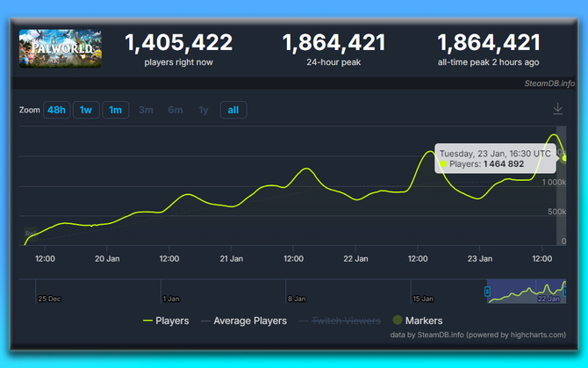The width and height of the screenshot is (588, 368).
Task: Click the '20 Jan' axis label
Action: 107,259
